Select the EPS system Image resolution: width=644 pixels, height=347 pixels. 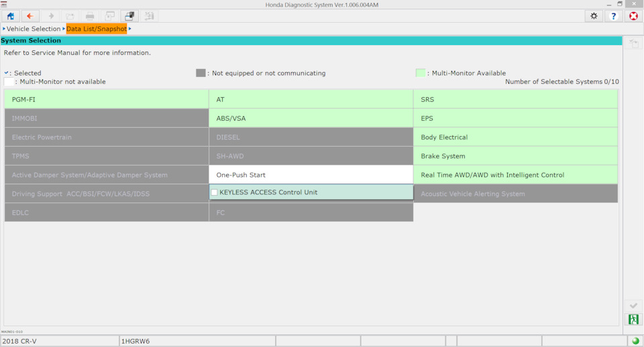click(515, 118)
